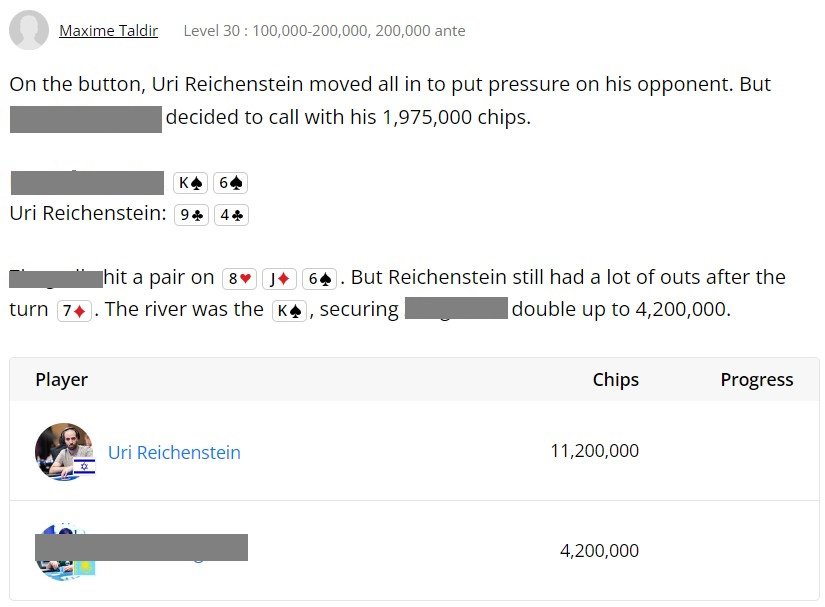825x607 pixels.
Task: Click the Level 30 blinds text
Action: point(324,31)
